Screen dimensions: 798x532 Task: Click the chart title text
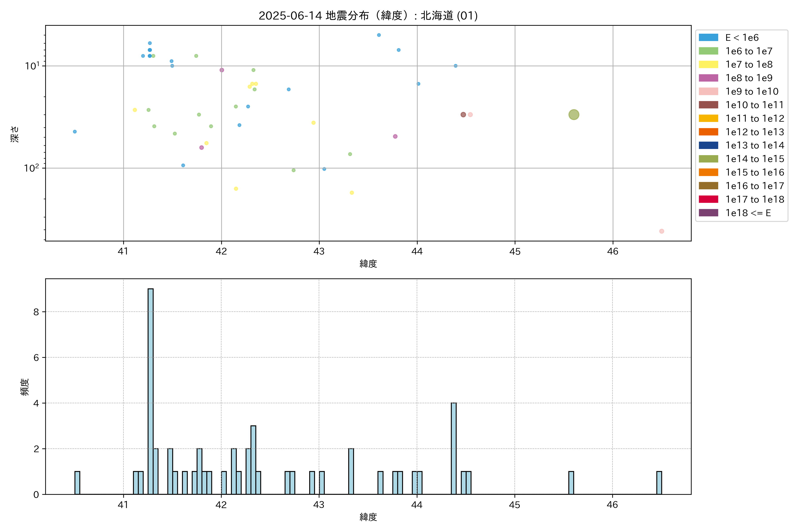(368, 16)
